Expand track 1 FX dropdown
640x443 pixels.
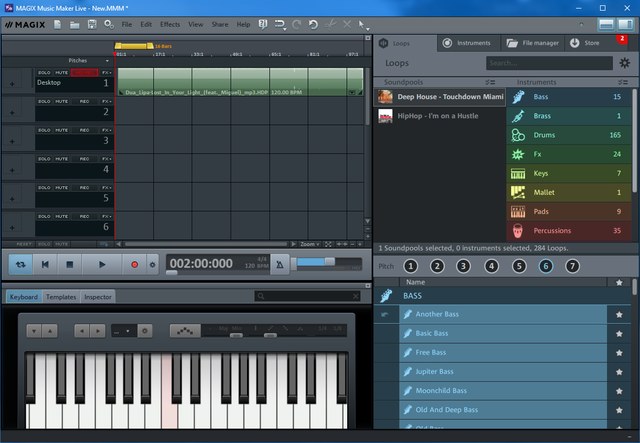tap(106, 73)
